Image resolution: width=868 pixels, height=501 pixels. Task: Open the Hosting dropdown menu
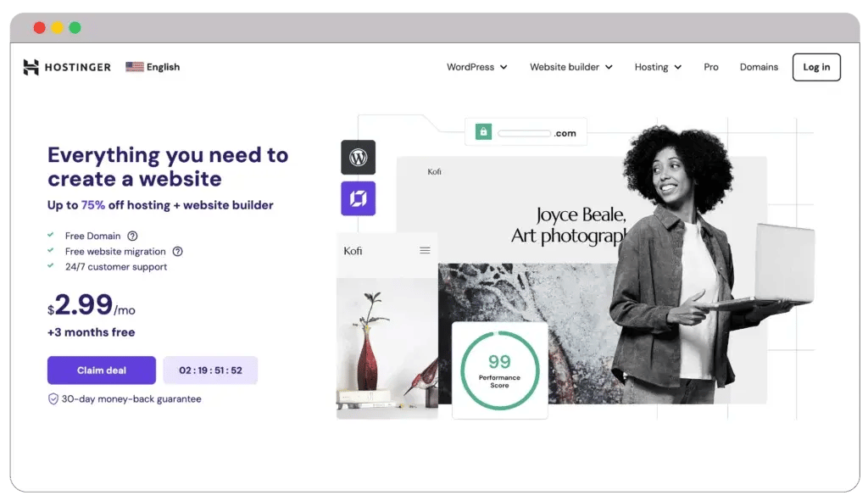658,67
